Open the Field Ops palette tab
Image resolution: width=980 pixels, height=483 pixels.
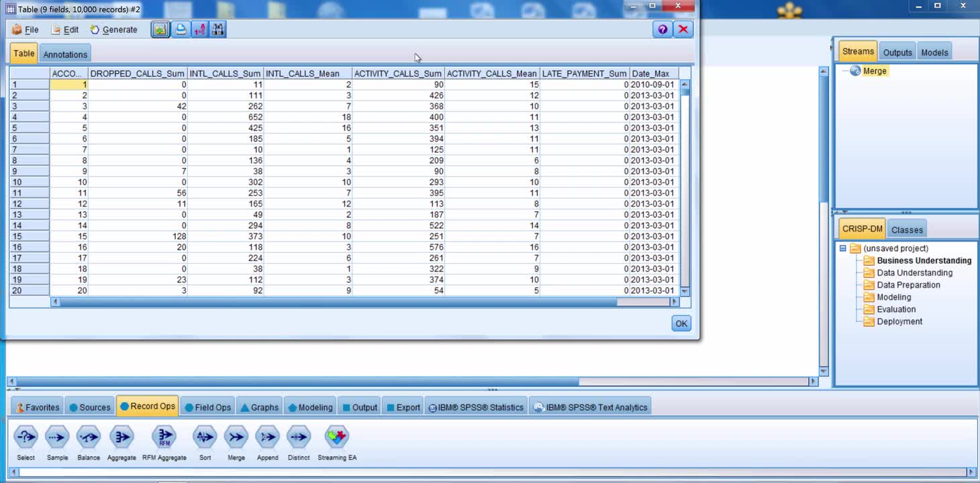click(x=208, y=407)
